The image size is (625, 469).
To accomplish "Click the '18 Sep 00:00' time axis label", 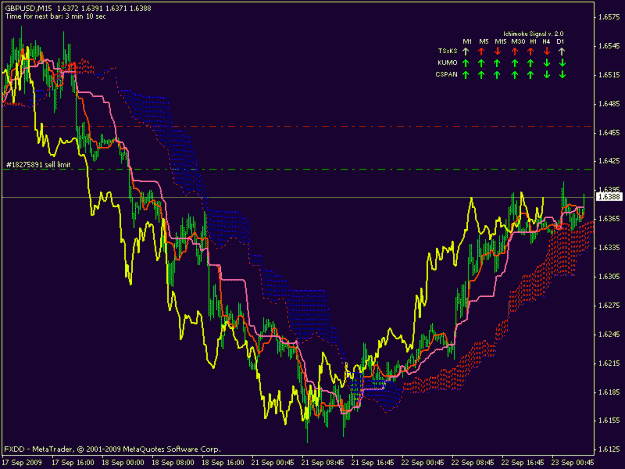I will pyautogui.click(x=123, y=463).
